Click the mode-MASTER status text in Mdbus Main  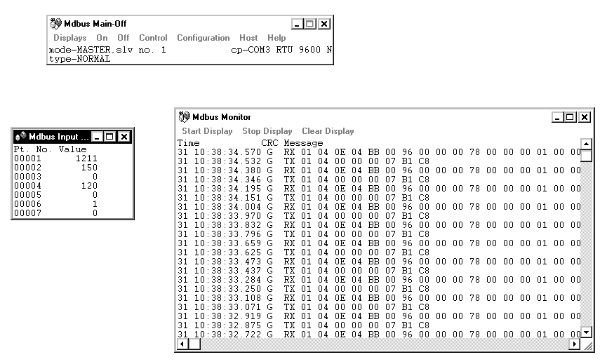coord(107,50)
